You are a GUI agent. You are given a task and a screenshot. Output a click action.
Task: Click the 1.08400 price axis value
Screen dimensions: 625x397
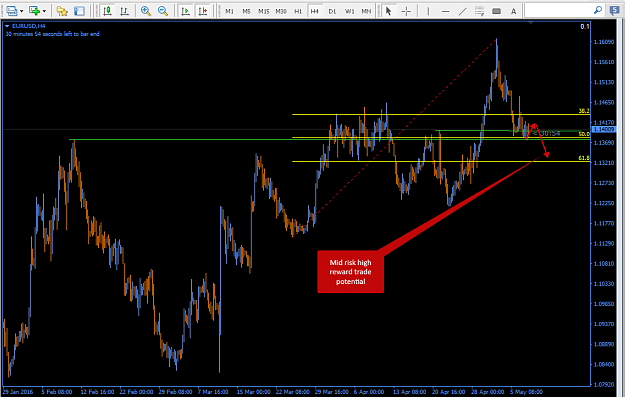tap(604, 364)
